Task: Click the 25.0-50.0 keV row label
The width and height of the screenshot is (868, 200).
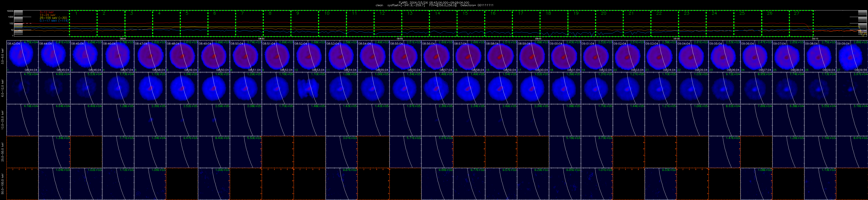Action: pos(3,152)
